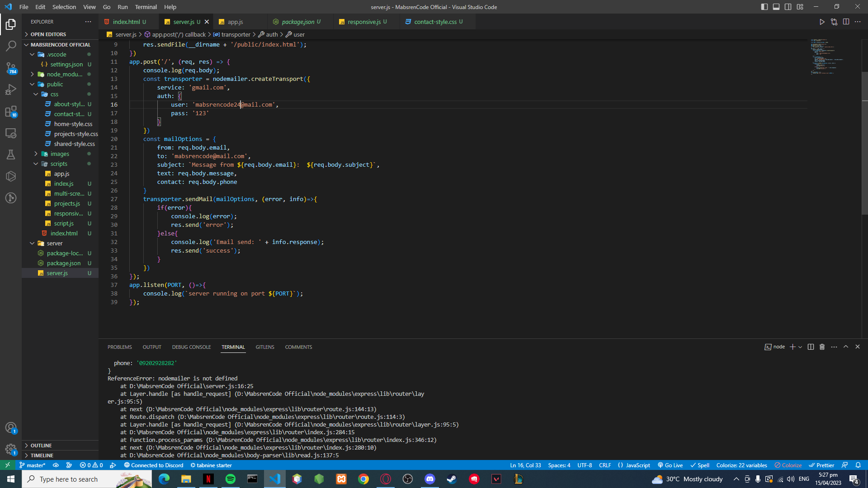Switch to the package.json tab
The width and height of the screenshot is (868, 488).
click(297, 22)
